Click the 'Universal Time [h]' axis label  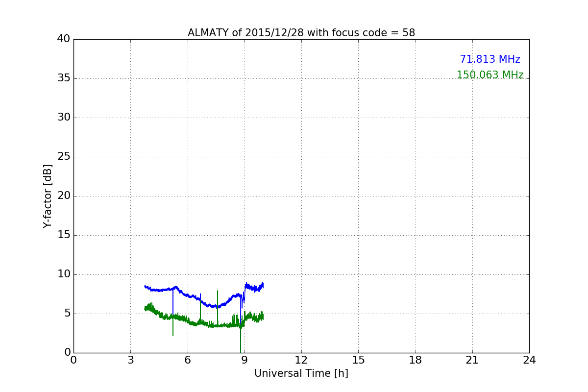point(301,373)
